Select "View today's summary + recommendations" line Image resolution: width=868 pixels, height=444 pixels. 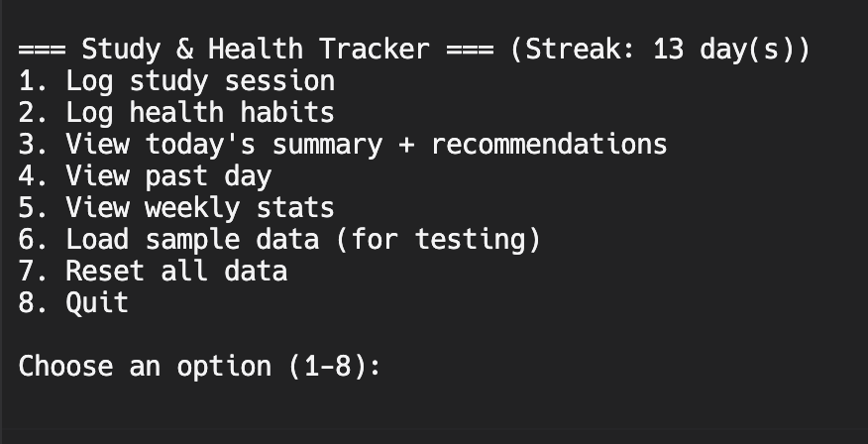tap(343, 145)
